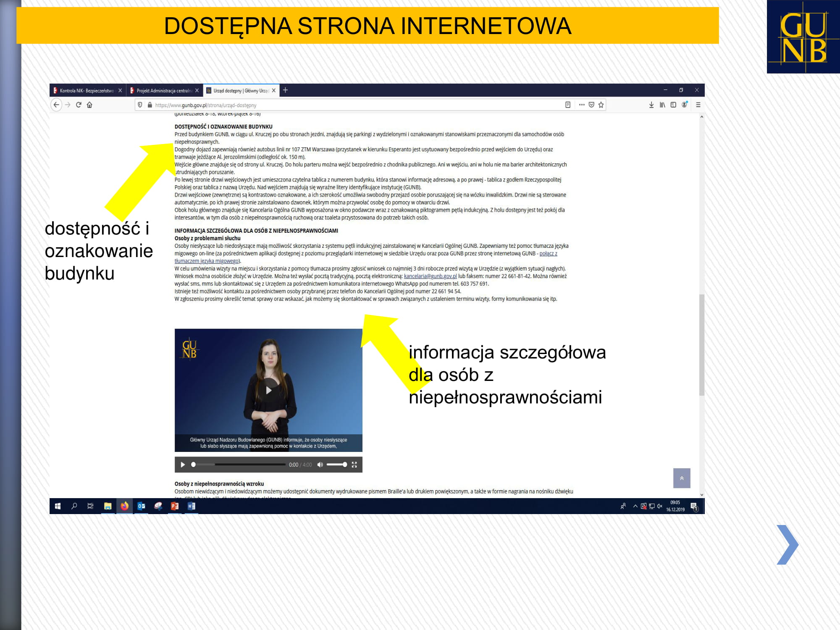The width and height of the screenshot is (840, 630).
Task: Click the blue next-slide chevron arrow
Action: click(x=787, y=545)
